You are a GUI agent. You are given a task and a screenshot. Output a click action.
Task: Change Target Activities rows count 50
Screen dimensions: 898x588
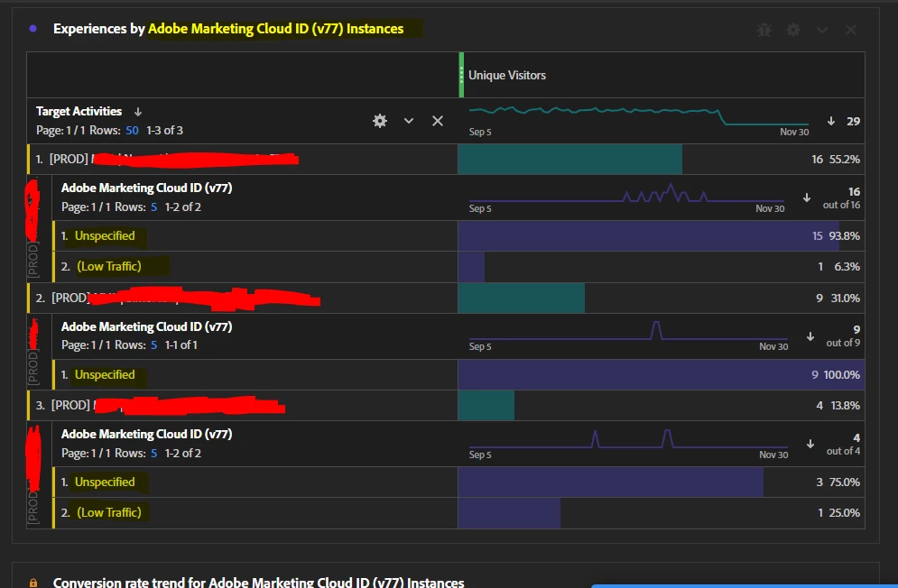point(132,131)
